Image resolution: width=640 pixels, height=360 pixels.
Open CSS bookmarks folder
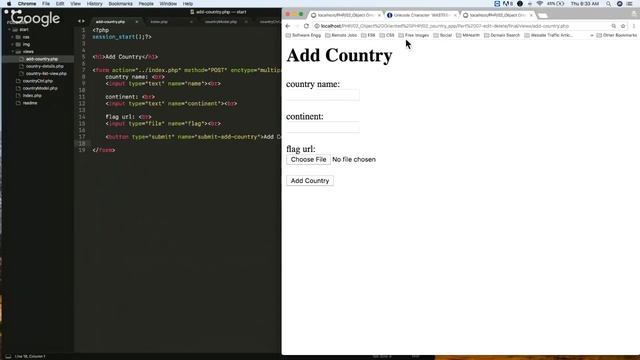pyautogui.click(x=387, y=36)
